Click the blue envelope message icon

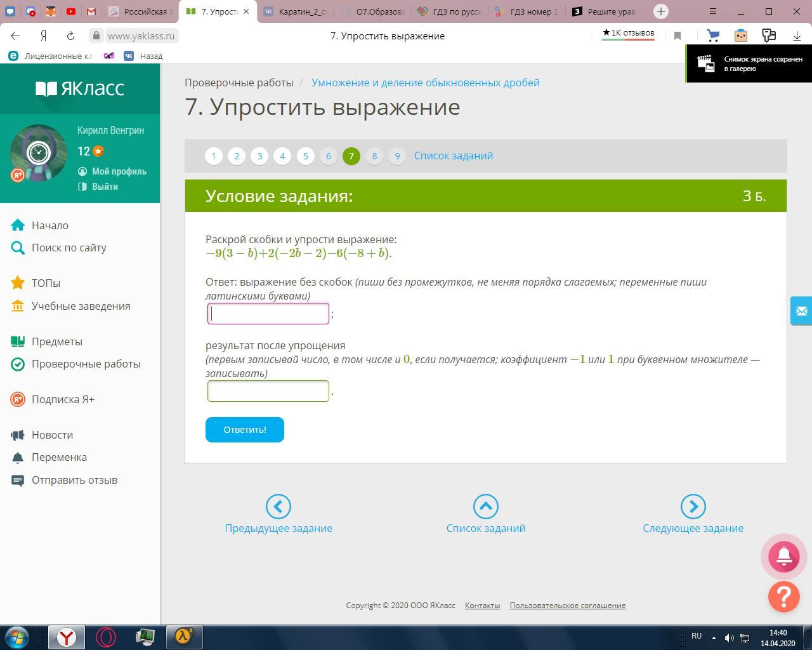[801, 311]
